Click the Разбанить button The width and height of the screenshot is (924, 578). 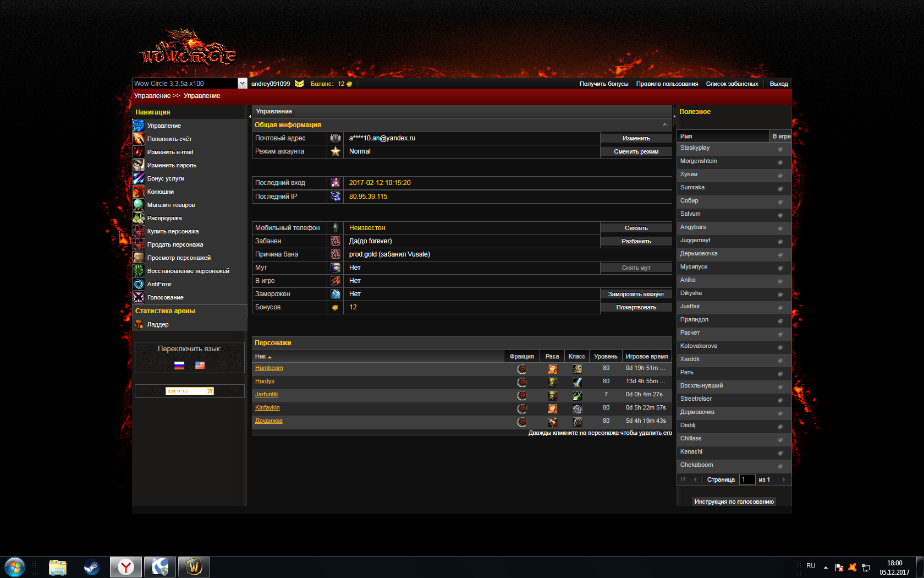click(636, 241)
